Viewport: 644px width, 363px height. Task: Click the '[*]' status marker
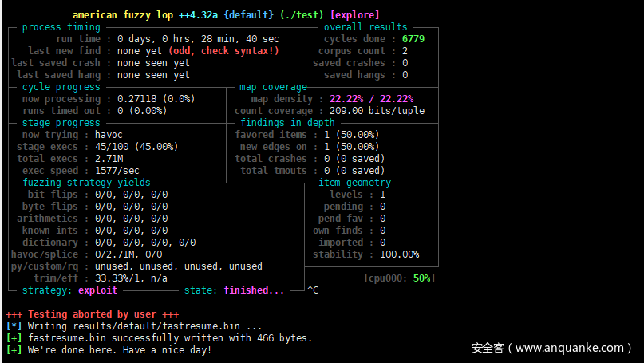point(14,326)
